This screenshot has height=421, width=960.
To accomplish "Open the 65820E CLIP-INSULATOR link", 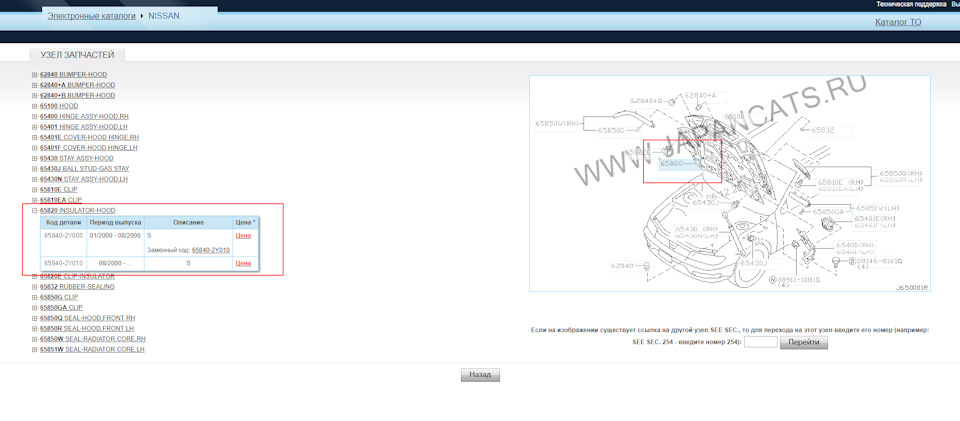I will point(77,276).
